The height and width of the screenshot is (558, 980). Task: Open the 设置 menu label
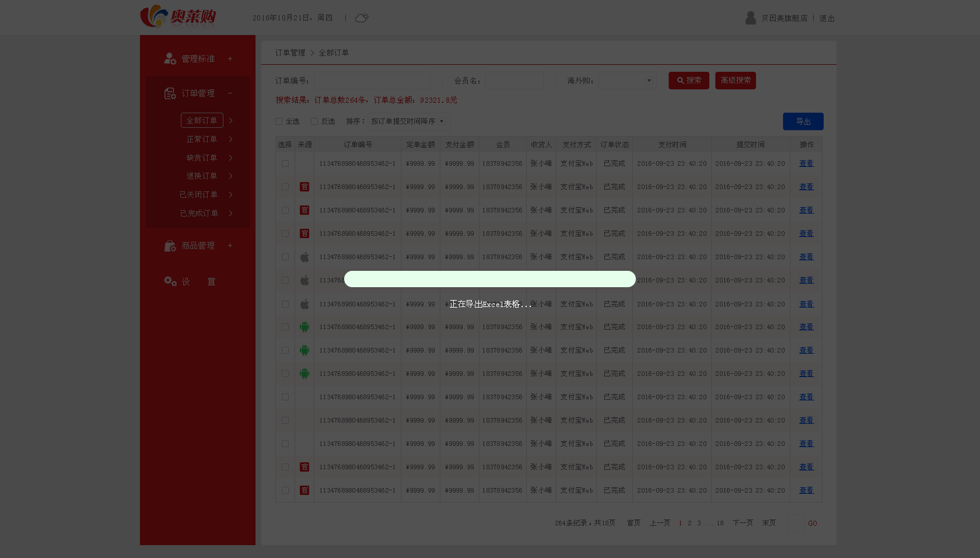click(198, 282)
